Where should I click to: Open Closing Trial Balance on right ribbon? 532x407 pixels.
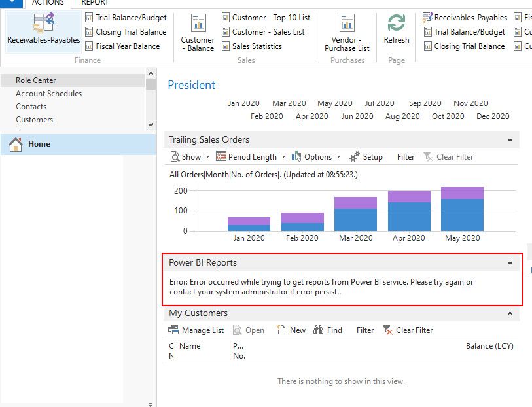[x=465, y=46]
